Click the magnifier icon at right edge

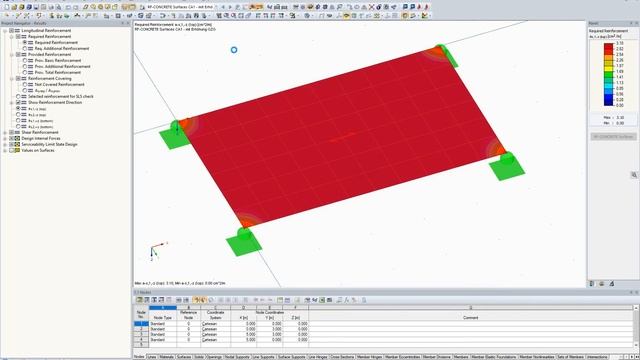(634, 175)
